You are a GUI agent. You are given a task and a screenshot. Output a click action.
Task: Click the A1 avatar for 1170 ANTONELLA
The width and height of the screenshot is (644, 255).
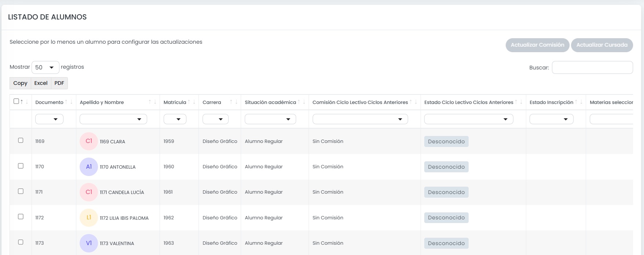89,167
